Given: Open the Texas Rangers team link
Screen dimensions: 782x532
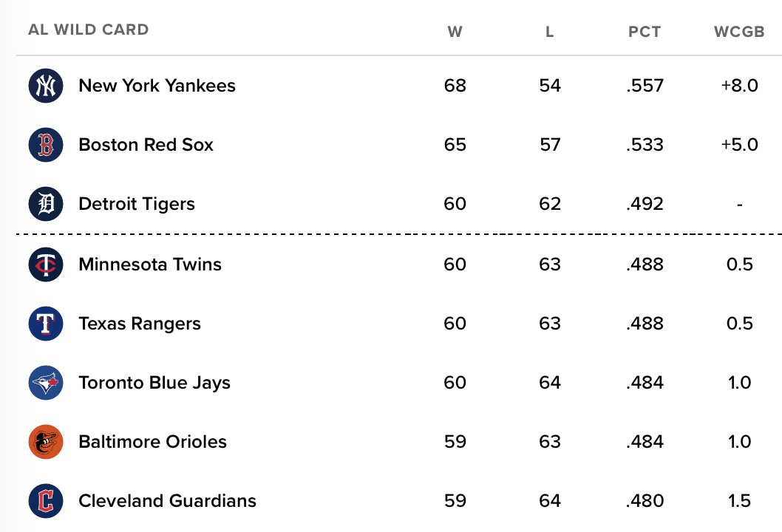Looking at the screenshot, I should pyautogui.click(x=140, y=324).
